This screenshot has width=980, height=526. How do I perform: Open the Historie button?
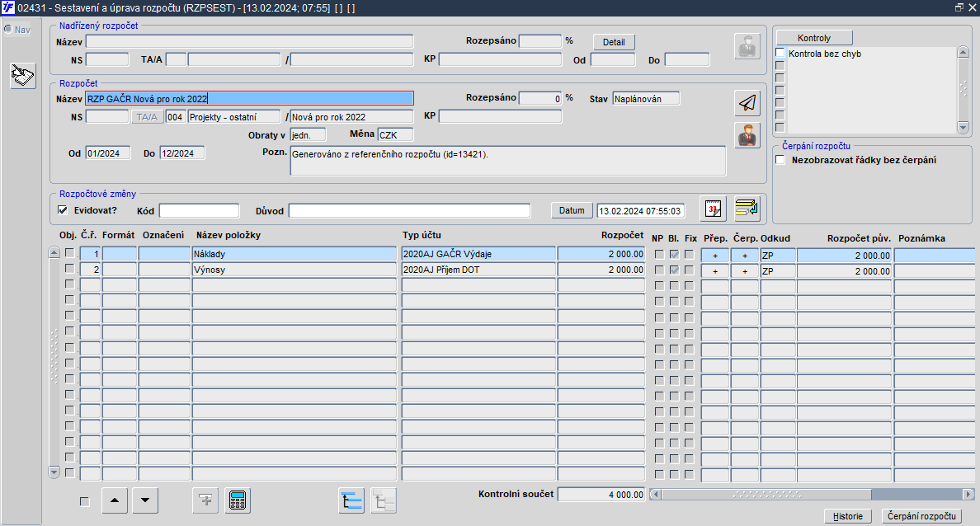click(847, 516)
